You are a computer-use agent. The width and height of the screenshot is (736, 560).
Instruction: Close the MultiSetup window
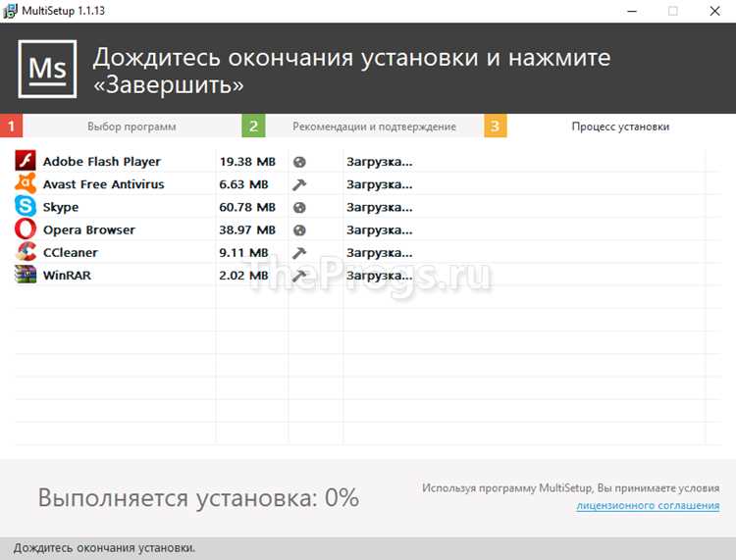714,11
